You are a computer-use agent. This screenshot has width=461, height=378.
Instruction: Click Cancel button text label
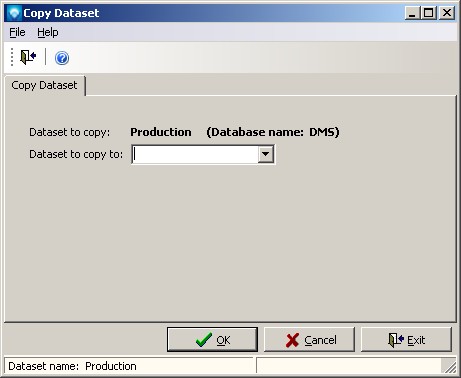[x=320, y=340]
